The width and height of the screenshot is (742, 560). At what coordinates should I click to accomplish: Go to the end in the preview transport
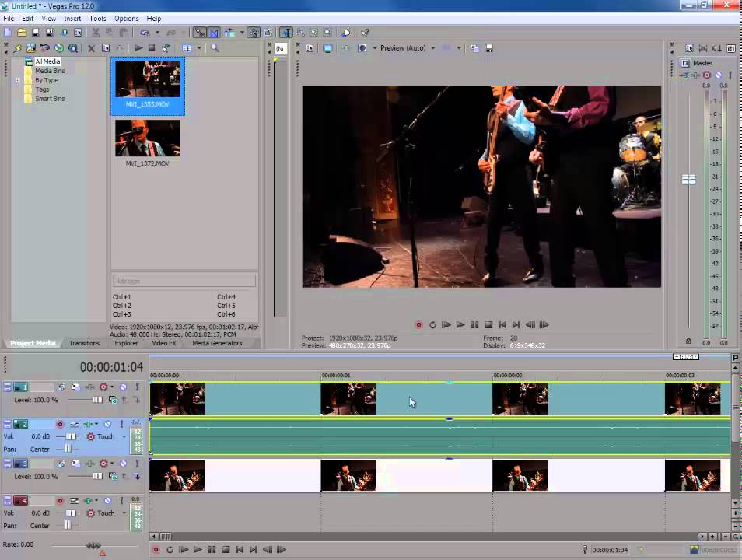point(516,325)
